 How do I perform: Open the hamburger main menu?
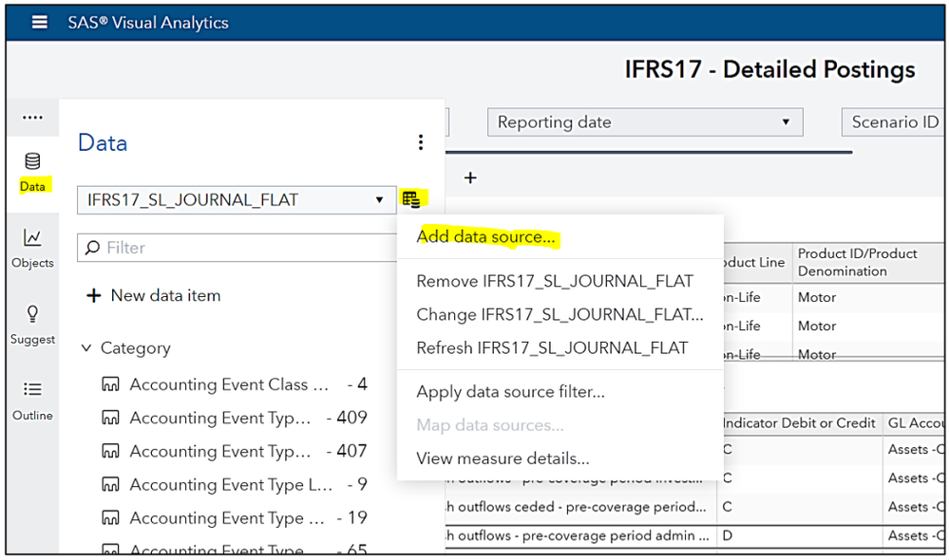[x=39, y=22]
